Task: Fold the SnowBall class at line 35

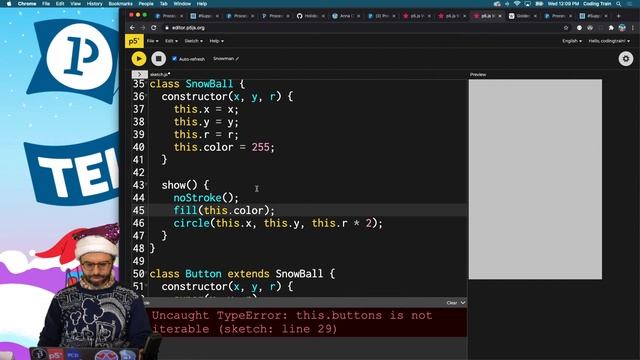Action: (147, 84)
